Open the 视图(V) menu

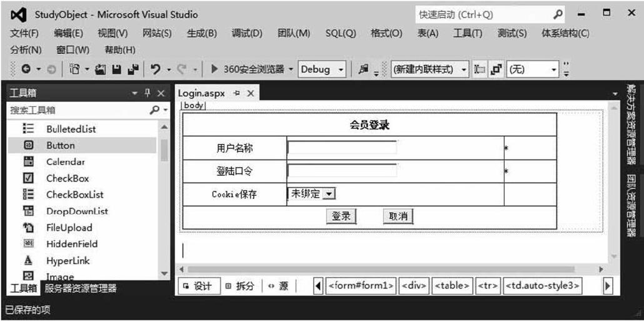tap(113, 34)
